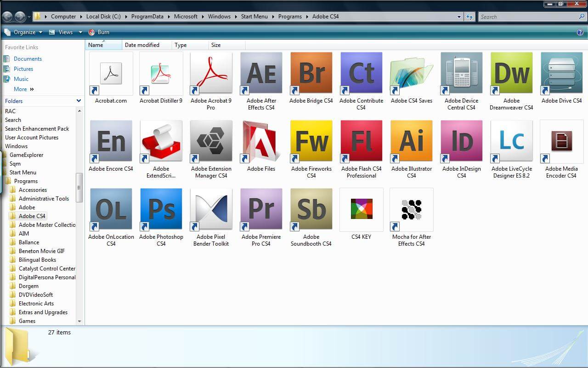Select the Acrobat Distiller 9 icon
The width and height of the screenshot is (588, 368).
point(161,74)
